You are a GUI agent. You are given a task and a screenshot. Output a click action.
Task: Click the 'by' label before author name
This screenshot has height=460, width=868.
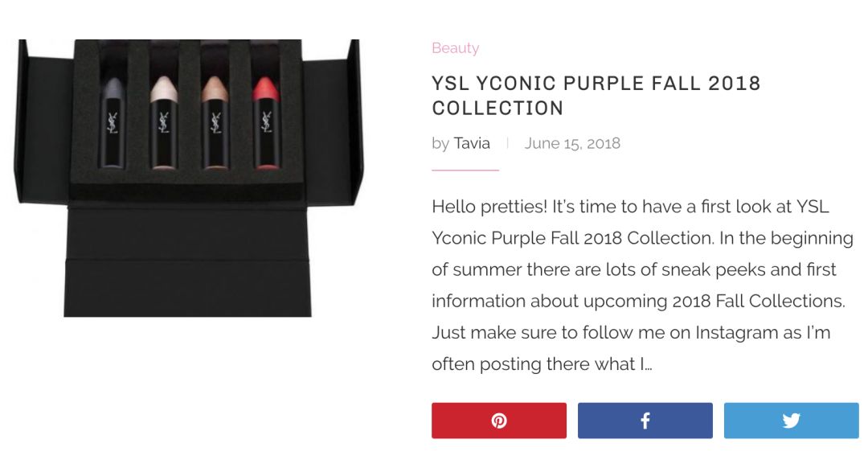pyautogui.click(x=440, y=143)
